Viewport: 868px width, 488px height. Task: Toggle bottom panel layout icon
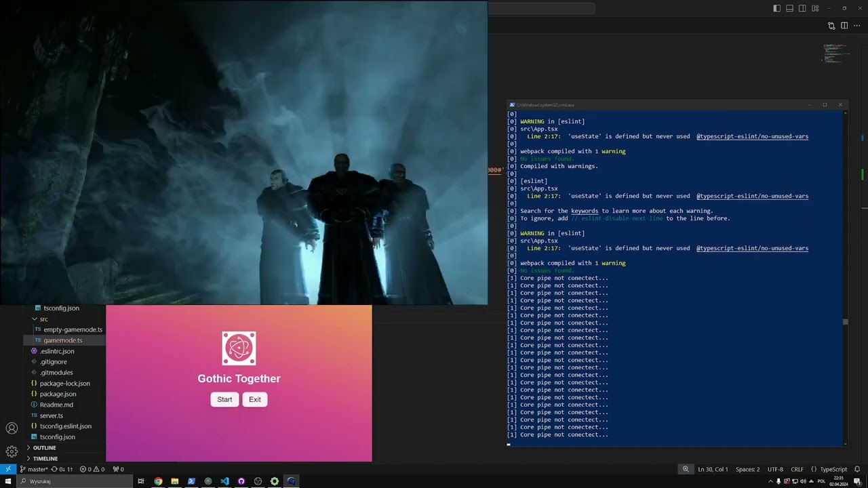pyautogui.click(x=789, y=8)
